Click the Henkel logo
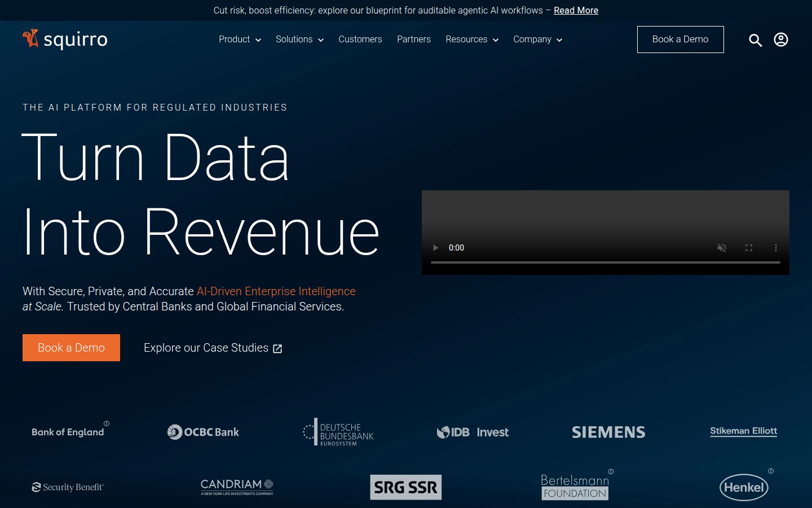The image size is (812, 508). 744,487
